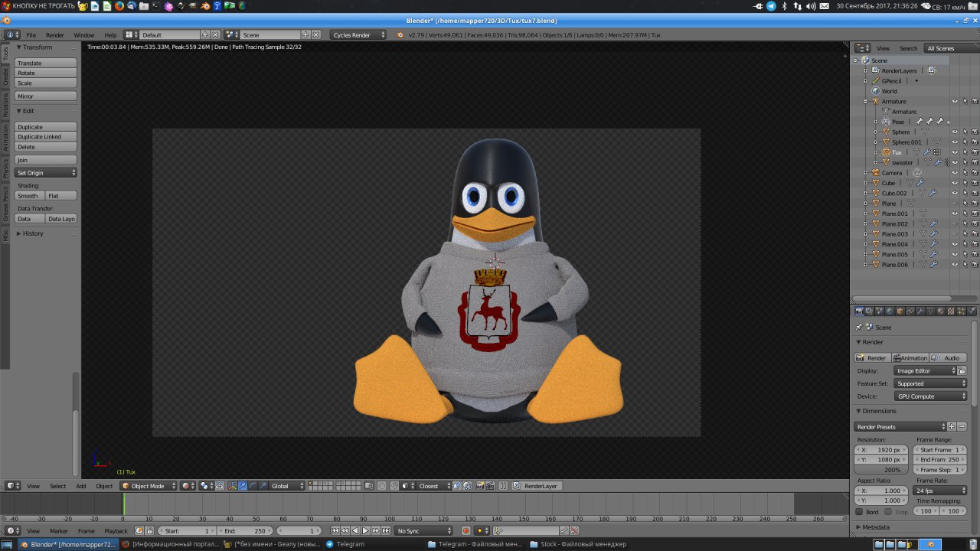This screenshot has height=551, width=980.
Task: Click the resolution percentage 200% slider
Action: point(880,470)
